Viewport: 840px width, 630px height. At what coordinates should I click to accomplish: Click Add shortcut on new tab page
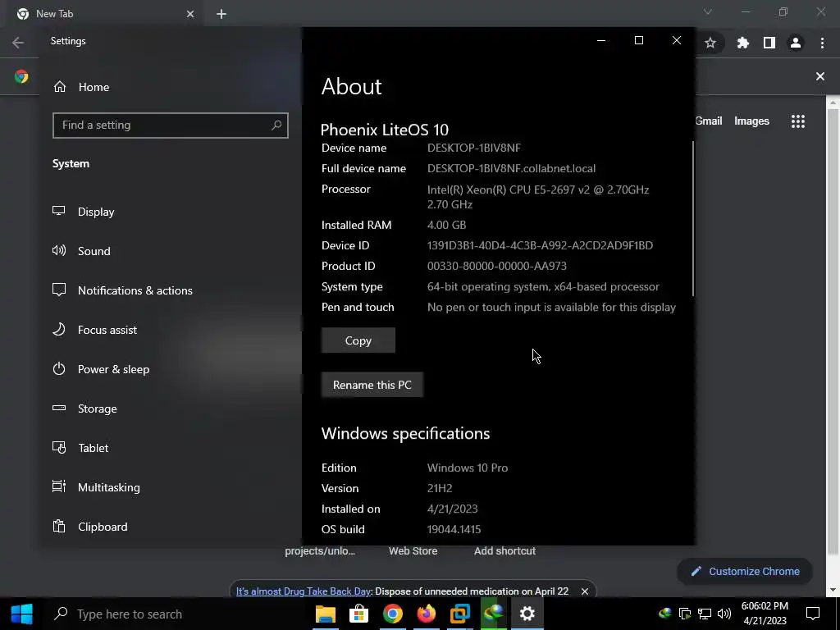tap(504, 550)
